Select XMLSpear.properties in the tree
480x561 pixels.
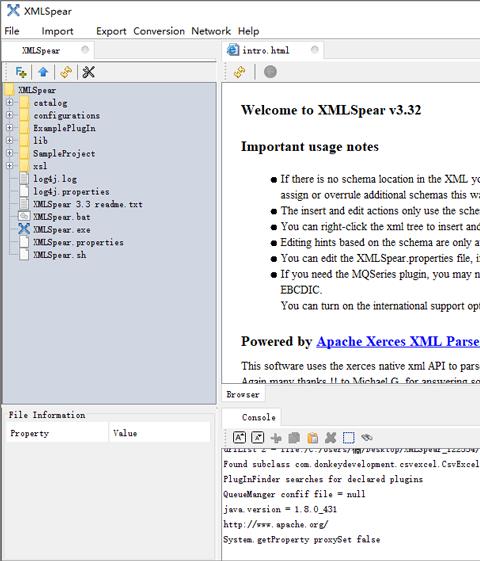coord(78,242)
